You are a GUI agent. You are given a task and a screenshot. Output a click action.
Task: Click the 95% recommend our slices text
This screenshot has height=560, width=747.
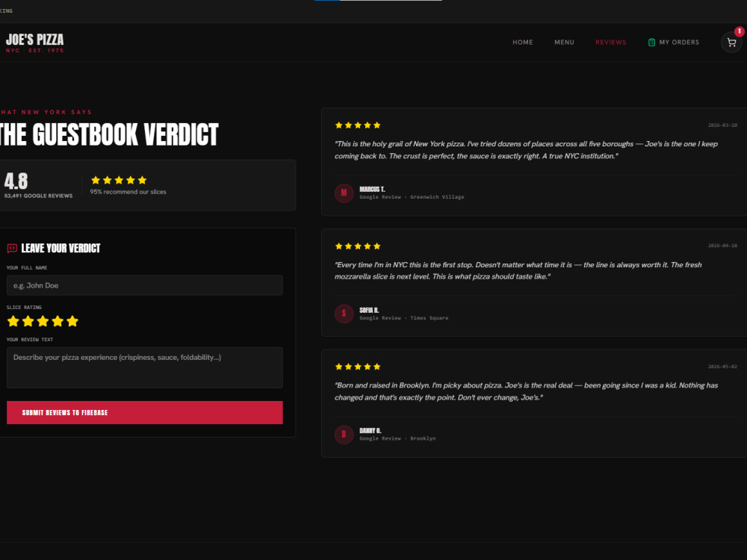pyautogui.click(x=128, y=192)
